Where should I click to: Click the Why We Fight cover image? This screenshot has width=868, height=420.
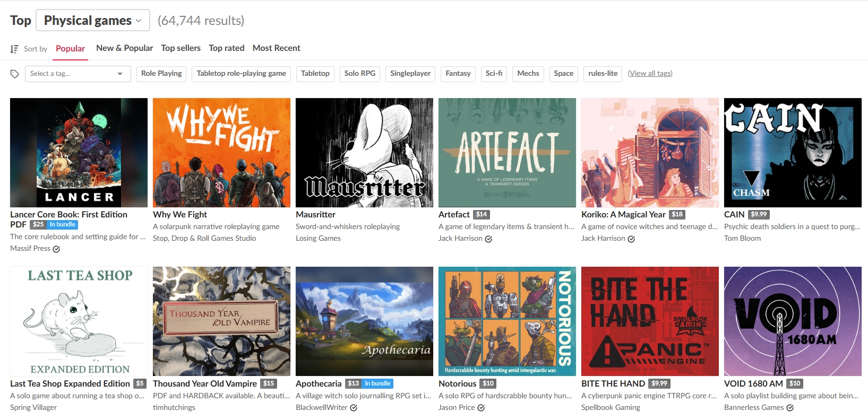[221, 153]
